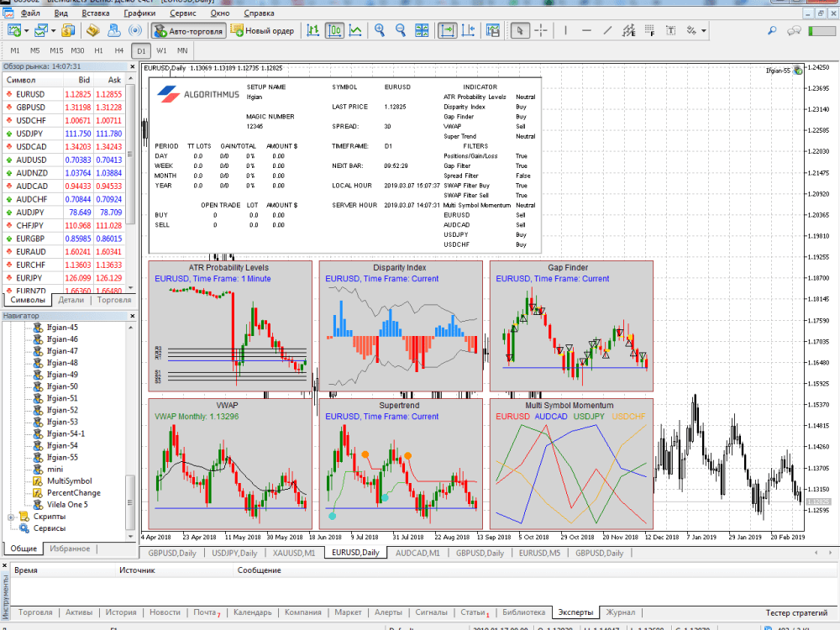
Task: Draw a horizontal line tool
Action: pyautogui.click(x=586, y=30)
